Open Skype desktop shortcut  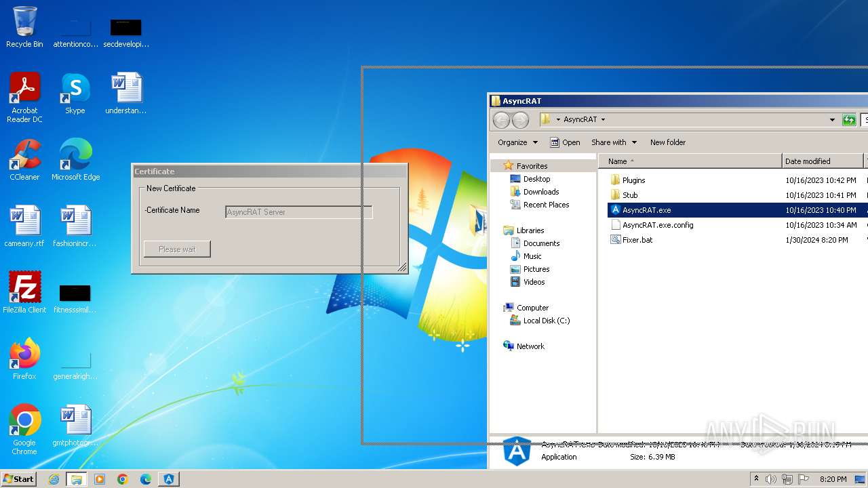[x=75, y=94]
